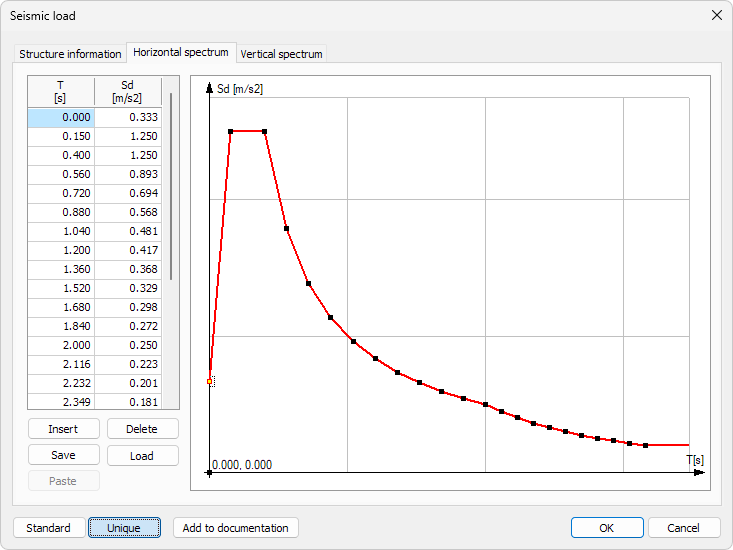Select the Sd cell showing 0.223

128,364
